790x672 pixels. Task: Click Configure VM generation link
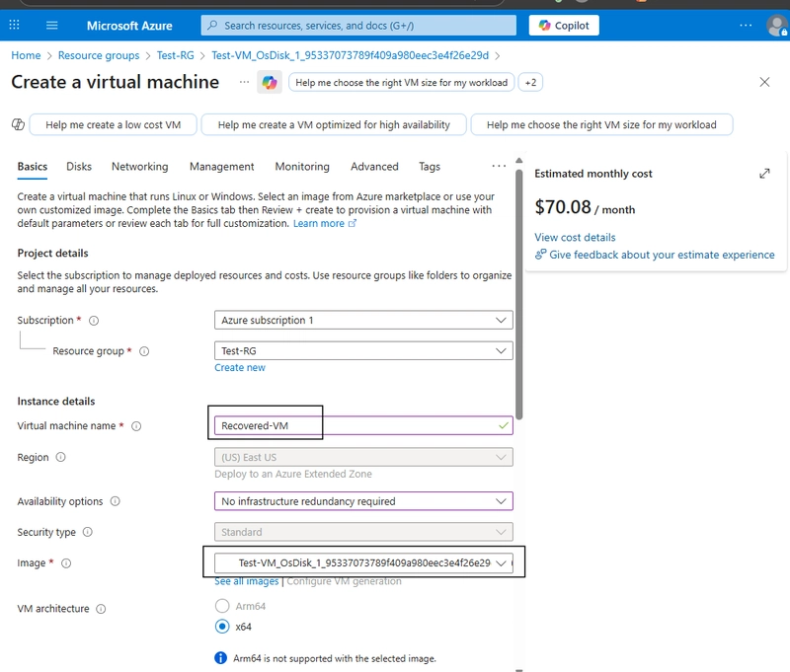pos(344,581)
